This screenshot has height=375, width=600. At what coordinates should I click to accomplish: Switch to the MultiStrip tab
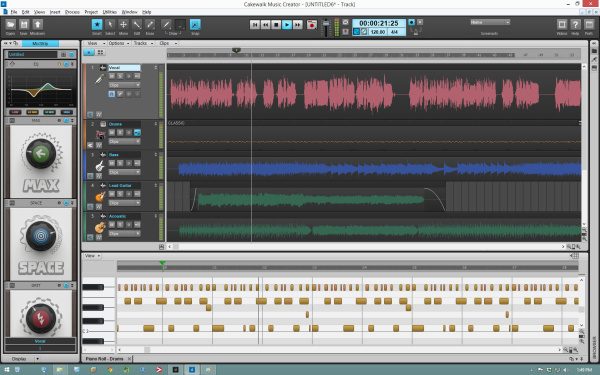40,44
